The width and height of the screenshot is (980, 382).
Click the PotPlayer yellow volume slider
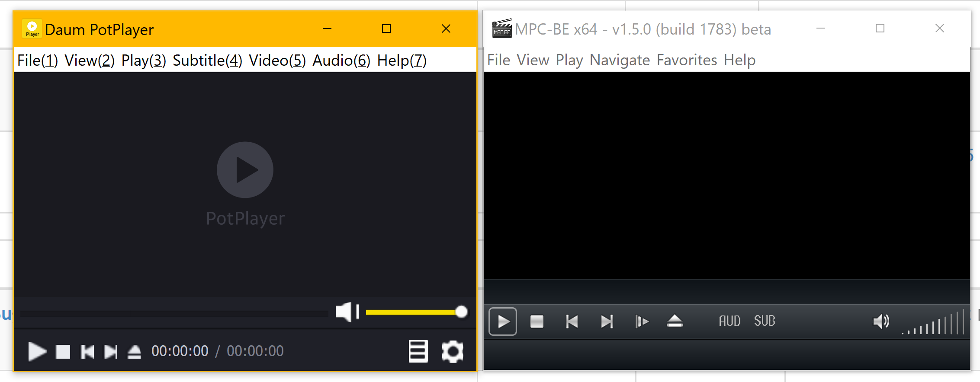[x=416, y=312]
